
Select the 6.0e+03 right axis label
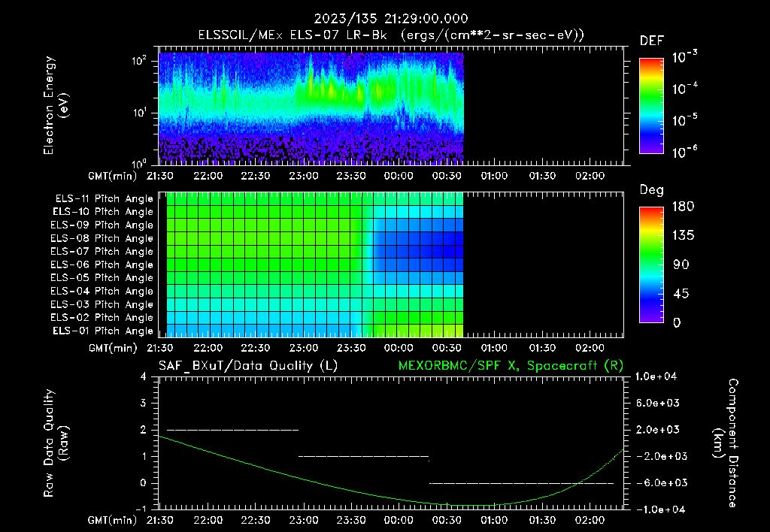point(658,403)
